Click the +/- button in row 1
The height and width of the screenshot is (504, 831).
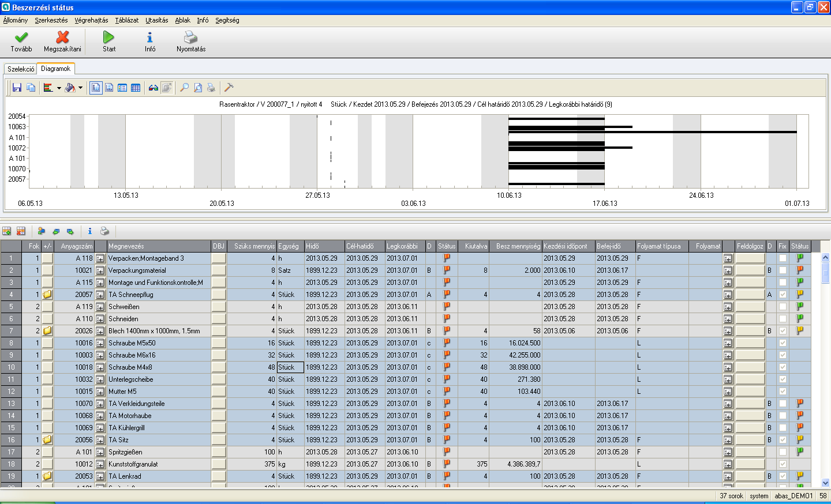47,258
